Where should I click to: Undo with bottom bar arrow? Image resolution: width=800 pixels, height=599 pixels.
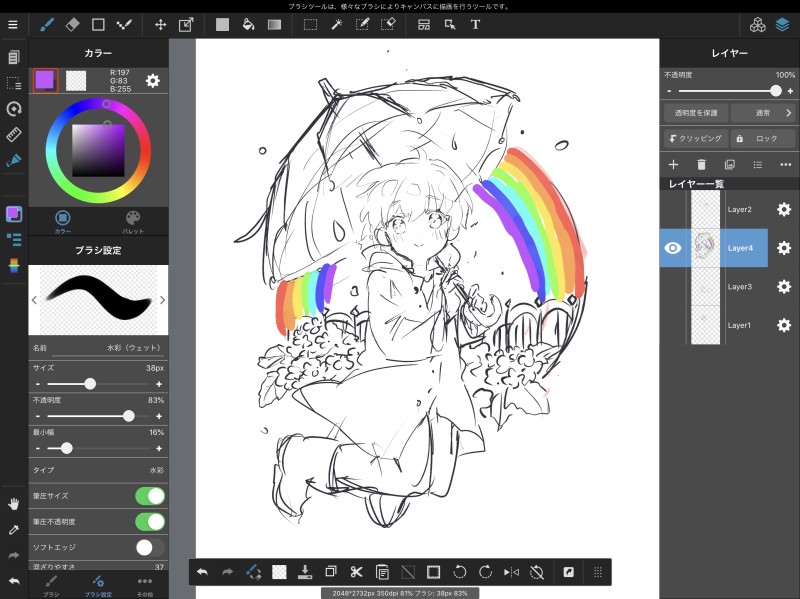[x=202, y=572]
